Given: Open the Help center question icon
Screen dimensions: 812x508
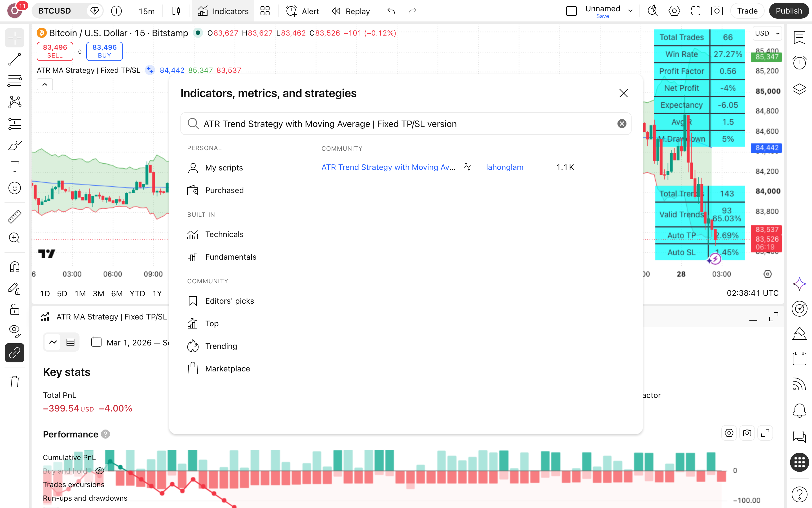Looking at the screenshot, I should 799,494.
